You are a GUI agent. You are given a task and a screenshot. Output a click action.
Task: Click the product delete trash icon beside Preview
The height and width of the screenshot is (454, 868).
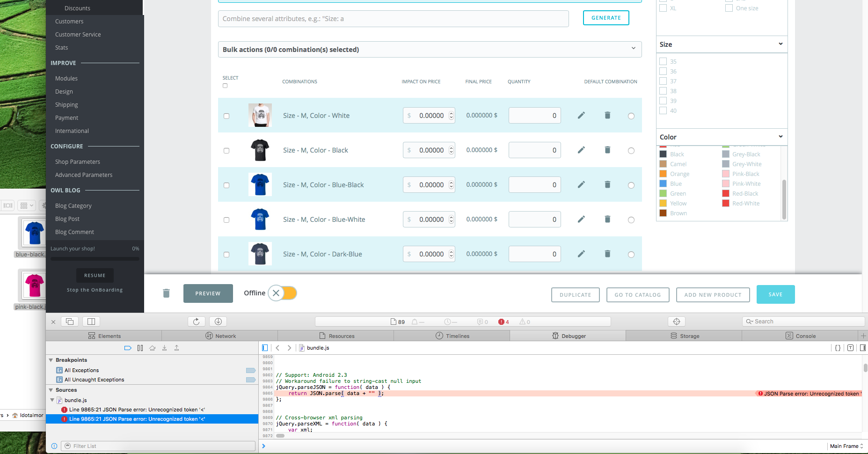point(166,293)
